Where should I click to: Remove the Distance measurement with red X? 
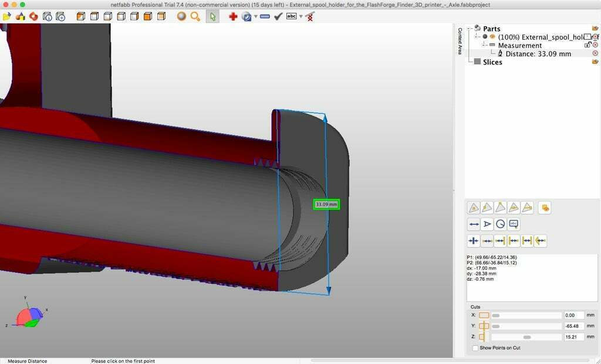pos(595,53)
